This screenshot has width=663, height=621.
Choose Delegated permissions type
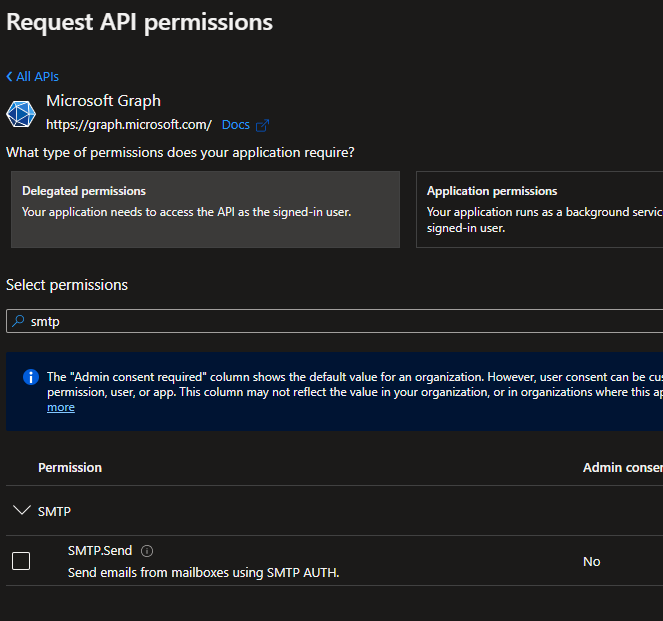click(205, 209)
